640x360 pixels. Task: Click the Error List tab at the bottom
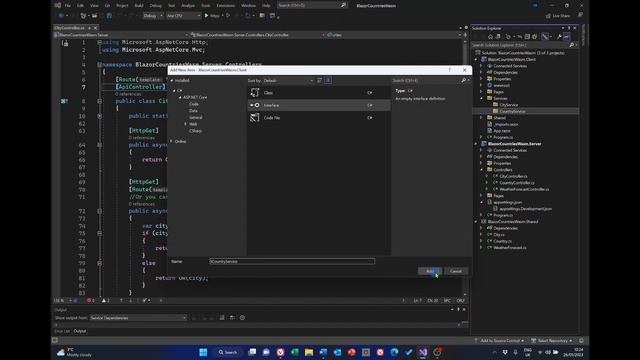tap(62, 331)
